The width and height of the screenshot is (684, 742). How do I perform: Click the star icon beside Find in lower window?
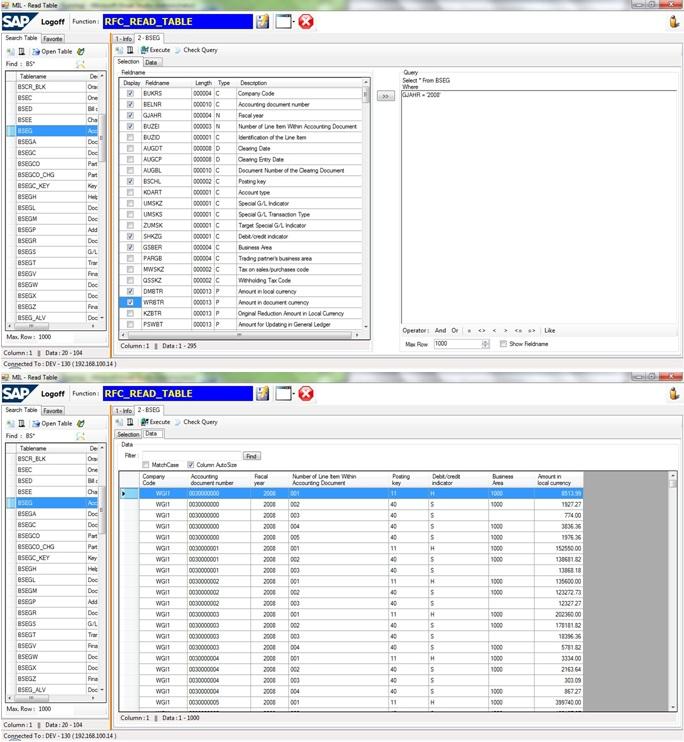[80, 436]
